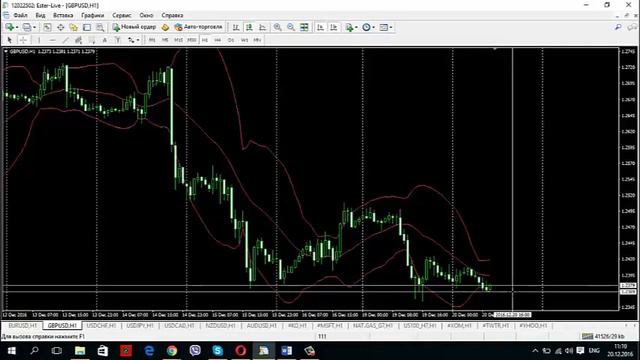The width and height of the screenshot is (640, 360).
Task: Switch to the #MSFT,H1 chart tab
Action: (x=330, y=325)
